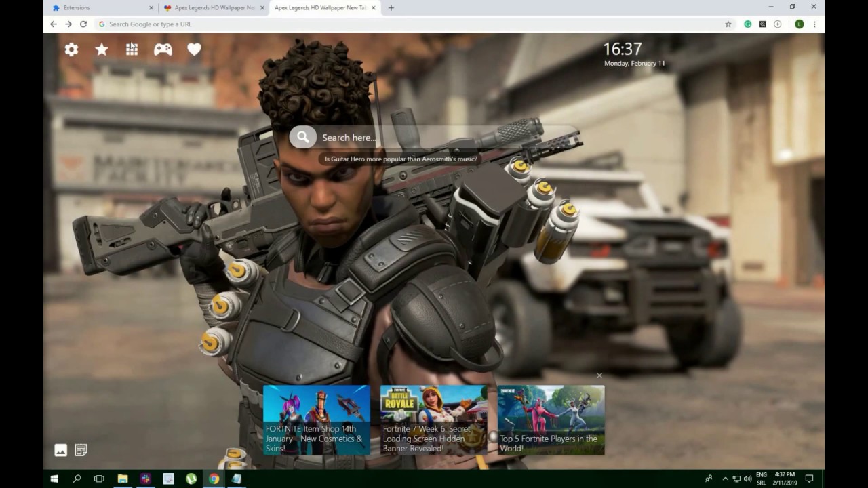Image resolution: width=868 pixels, height=488 pixels.
Task: Open File Explorer from the taskbar
Action: [123, 479]
